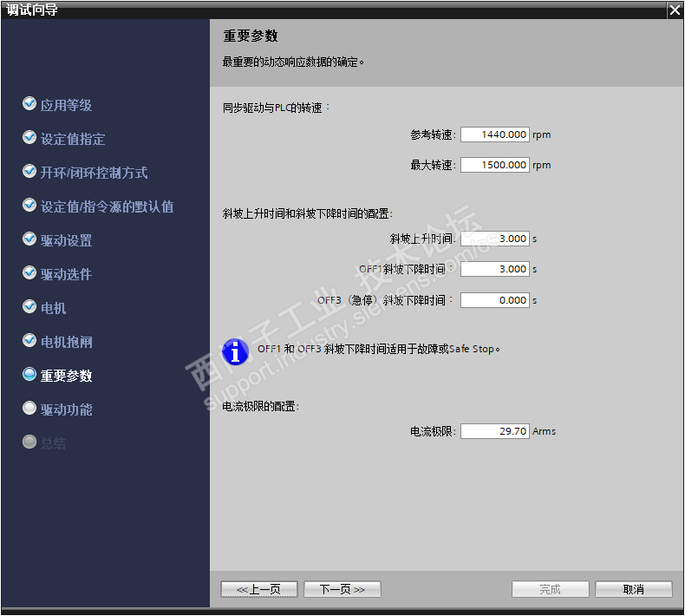The height and width of the screenshot is (616, 685).
Task: Click the step icon beside 驱动功能
Action: [x=29, y=408]
